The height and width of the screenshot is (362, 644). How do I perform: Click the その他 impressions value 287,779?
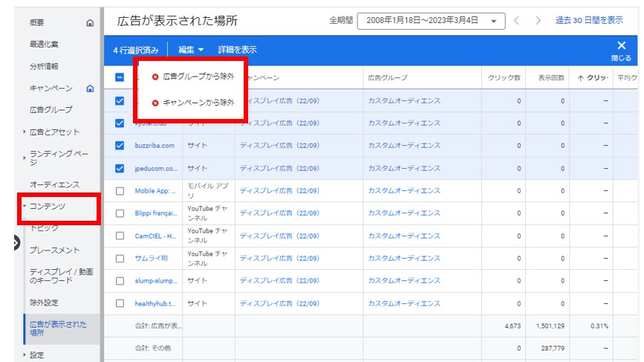553,349
